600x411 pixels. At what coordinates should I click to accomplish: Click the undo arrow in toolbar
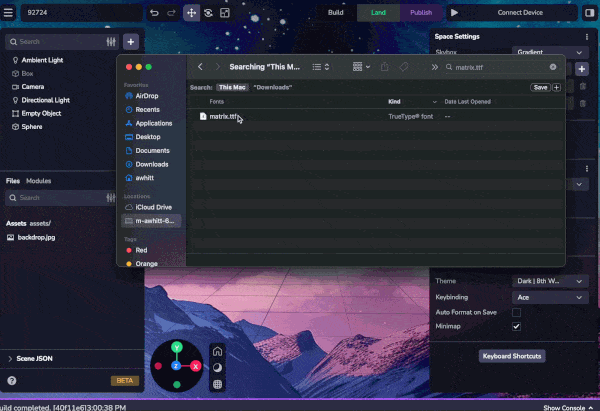(154, 13)
